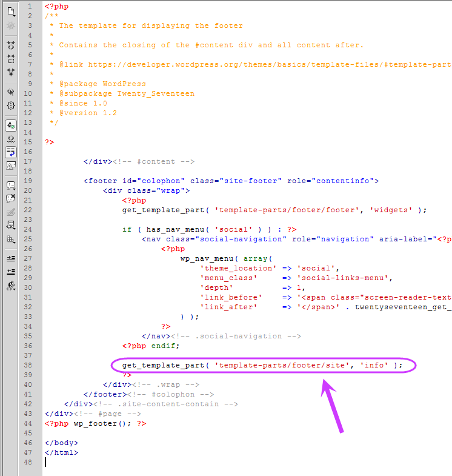452x476 pixels.
Task: Click the Indent Code icon
Action: pos(11,258)
